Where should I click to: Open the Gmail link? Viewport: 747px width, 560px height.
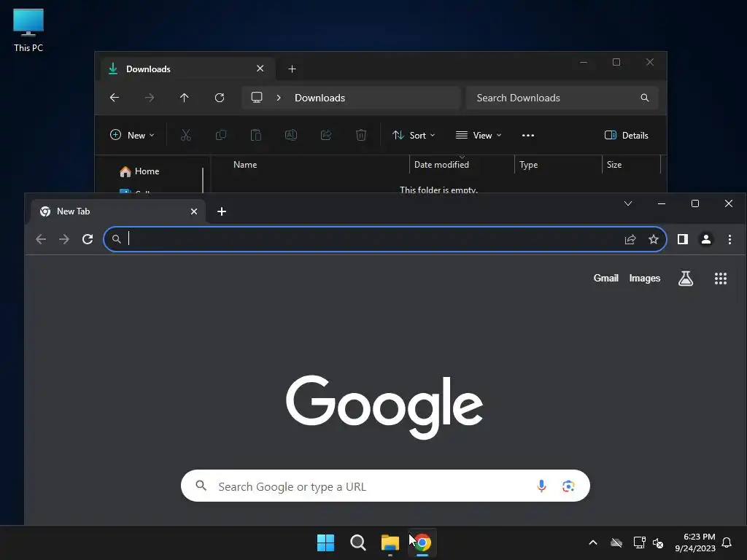coord(605,278)
